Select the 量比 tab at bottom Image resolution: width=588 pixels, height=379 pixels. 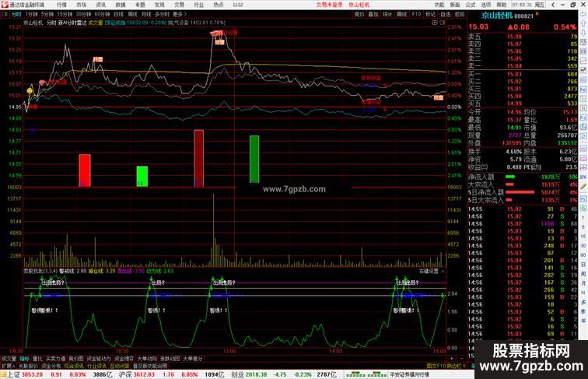point(37,359)
